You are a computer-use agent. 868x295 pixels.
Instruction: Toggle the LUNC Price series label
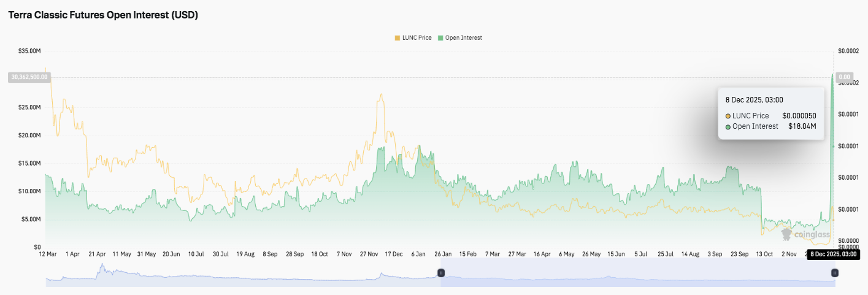click(x=417, y=38)
